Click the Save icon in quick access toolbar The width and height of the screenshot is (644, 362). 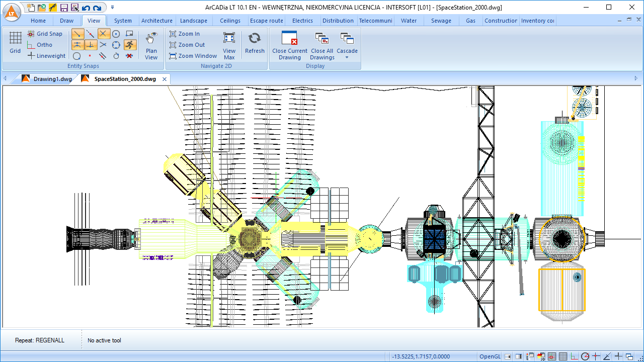click(64, 8)
